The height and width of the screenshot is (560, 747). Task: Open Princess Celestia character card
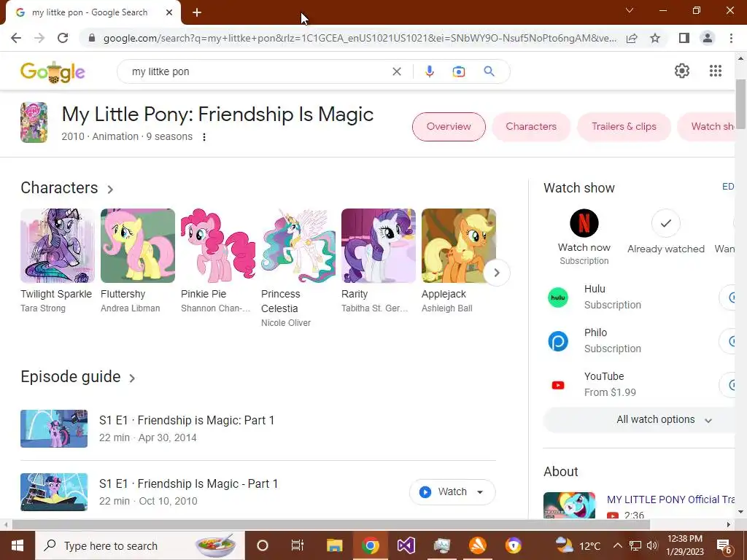tap(298, 268)
